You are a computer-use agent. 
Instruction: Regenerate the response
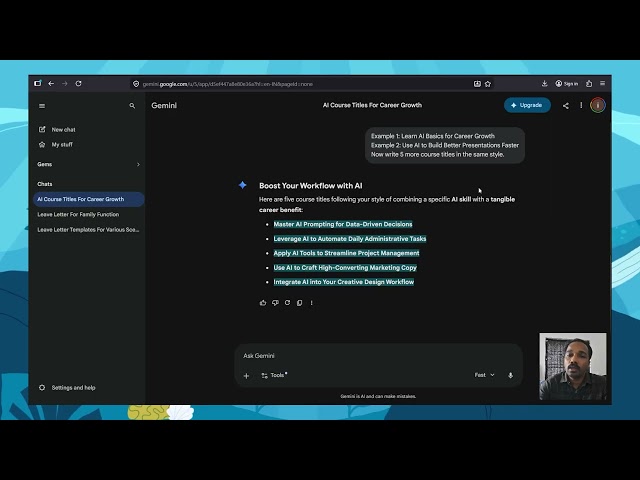pos(287,303)
